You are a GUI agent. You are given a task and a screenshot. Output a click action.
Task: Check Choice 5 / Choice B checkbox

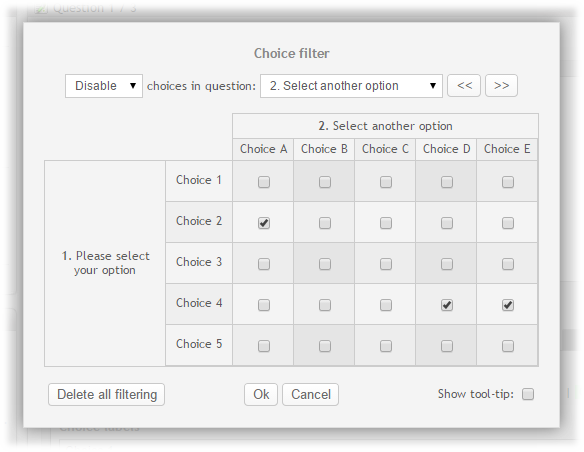[x=325, y=346]
